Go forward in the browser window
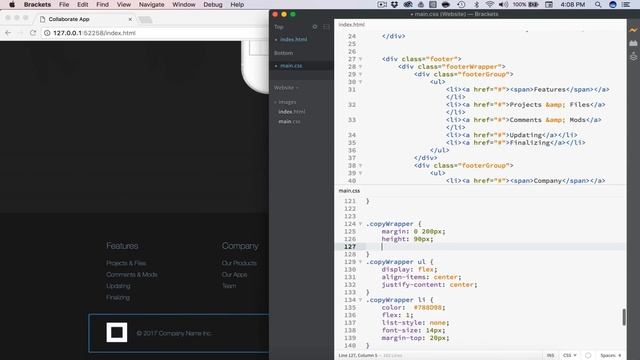This screenshot has width=640, height=360. (20, 33)
